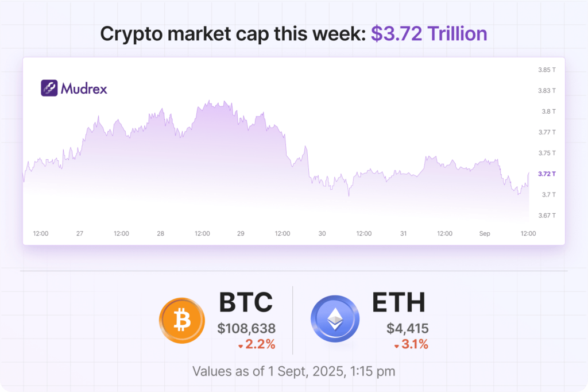The image size is (588, 392).
Task: Click the highlighted 3.72 T axis label
Action: (x=547, y=174)
